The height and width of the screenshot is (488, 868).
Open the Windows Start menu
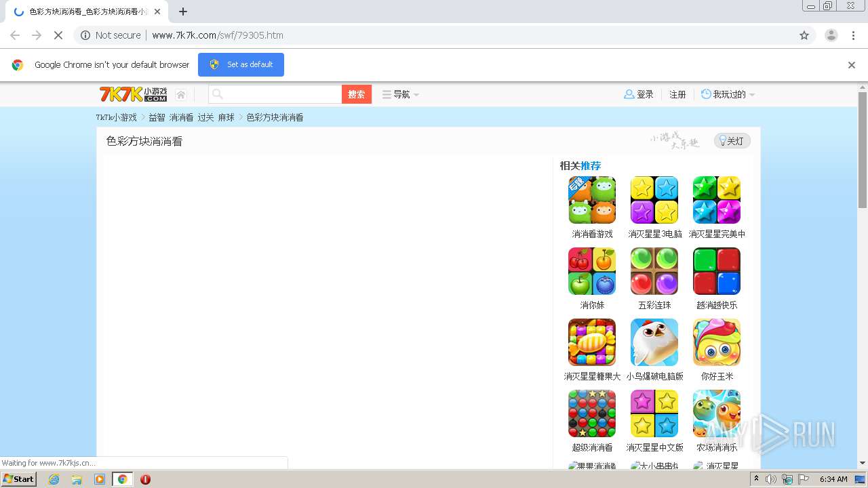[19, 479]
